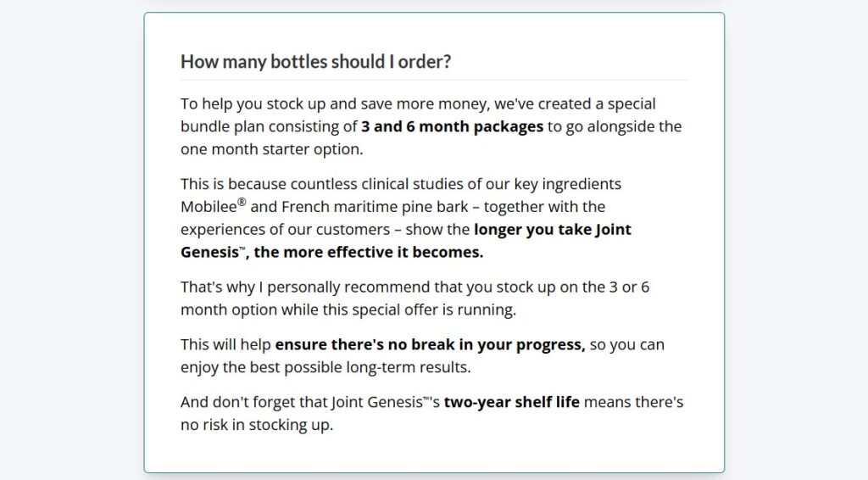Click bold "ensure there's no break in your progress"

(430, 345)
